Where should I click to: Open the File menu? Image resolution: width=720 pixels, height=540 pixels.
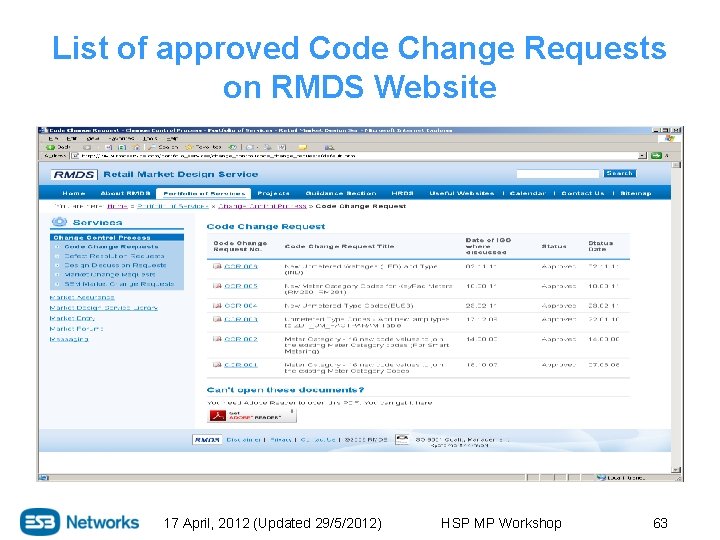54,138
